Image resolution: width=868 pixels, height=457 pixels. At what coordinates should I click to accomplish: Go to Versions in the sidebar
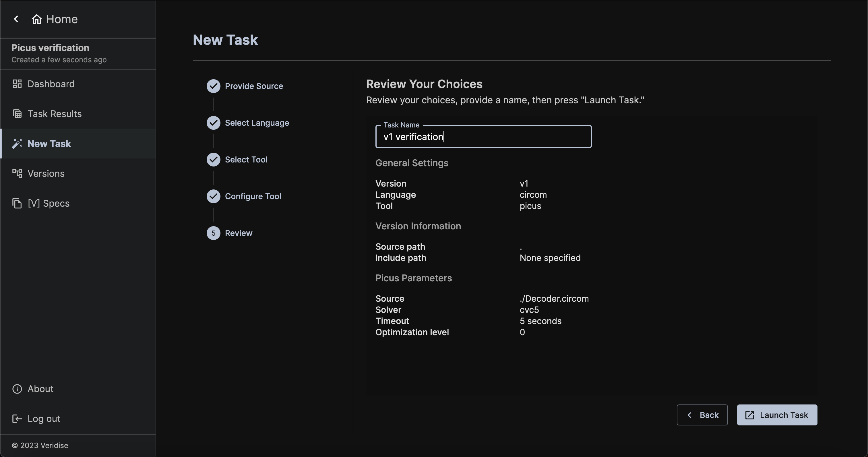point(78,174)
